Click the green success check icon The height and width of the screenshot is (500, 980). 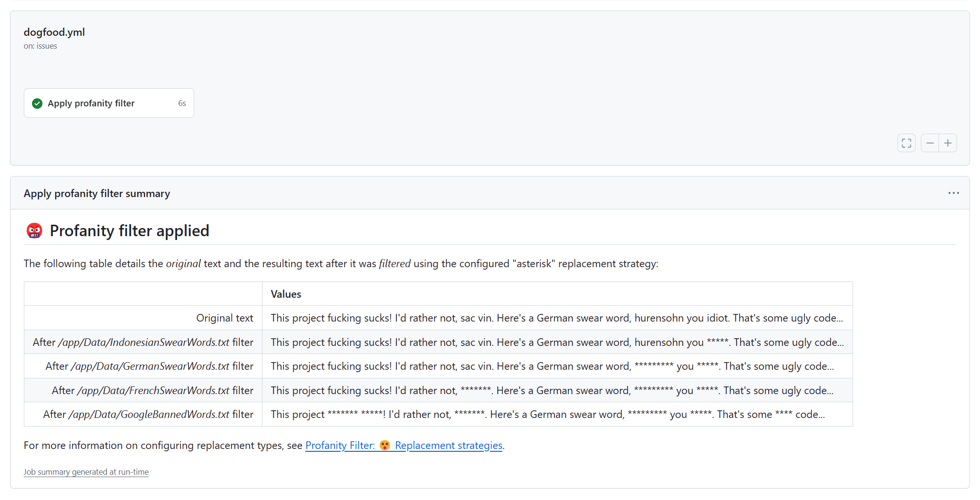click(x=37, y=104)
